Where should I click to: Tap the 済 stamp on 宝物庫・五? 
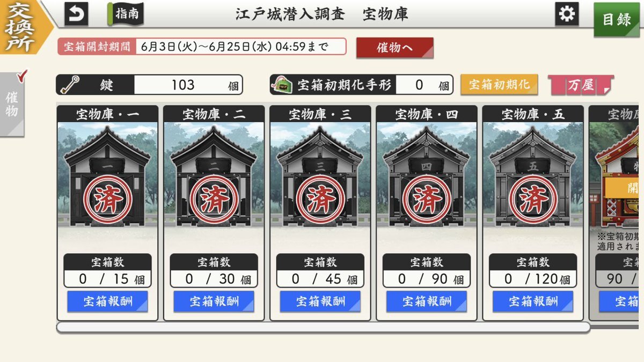click(533, 200)
